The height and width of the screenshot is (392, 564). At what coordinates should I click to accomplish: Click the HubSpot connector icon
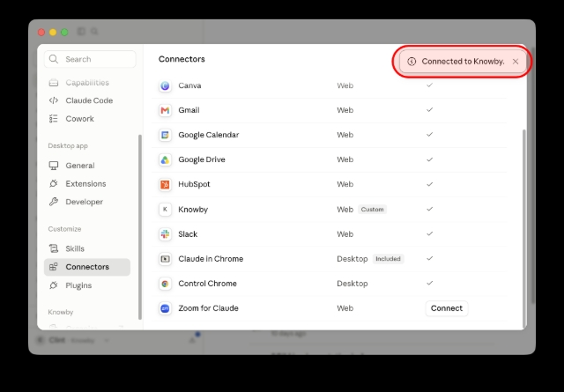(165, 184)
